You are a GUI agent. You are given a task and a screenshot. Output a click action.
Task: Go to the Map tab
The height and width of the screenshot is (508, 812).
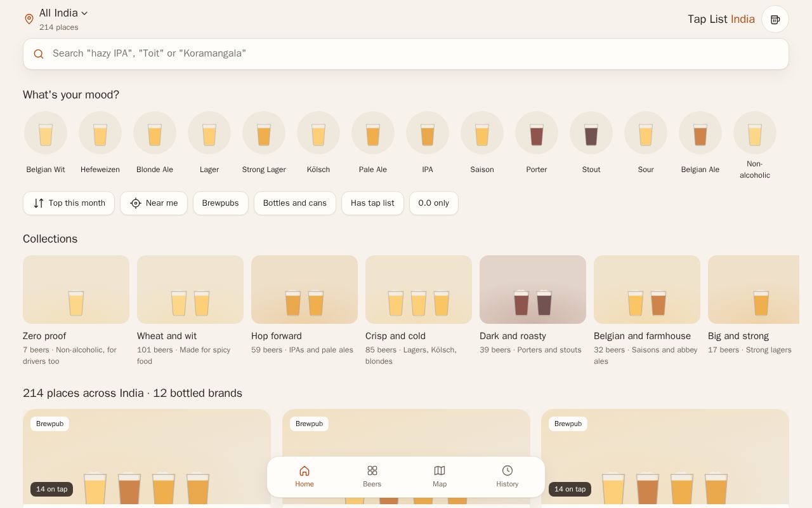coord(440,477)
